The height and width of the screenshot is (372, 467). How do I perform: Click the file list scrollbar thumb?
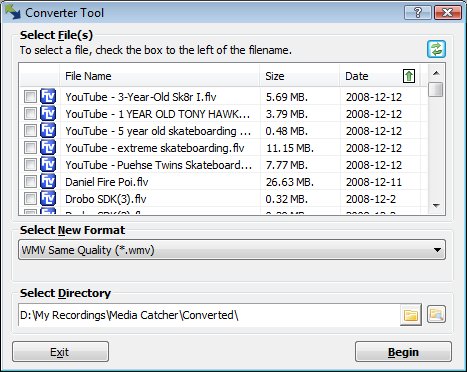pos(436,89)
